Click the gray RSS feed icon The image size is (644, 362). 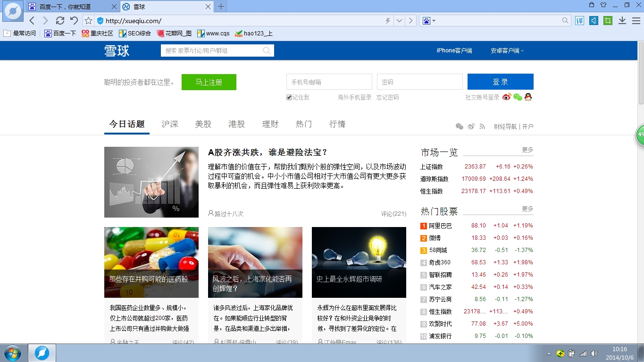[482, 126]
